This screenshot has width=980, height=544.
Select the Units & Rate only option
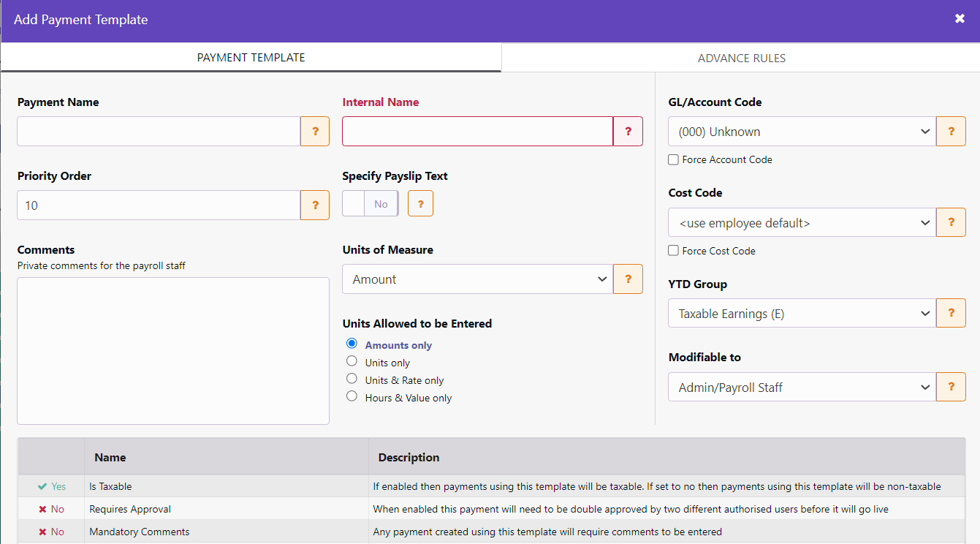[x=352, y=379]
